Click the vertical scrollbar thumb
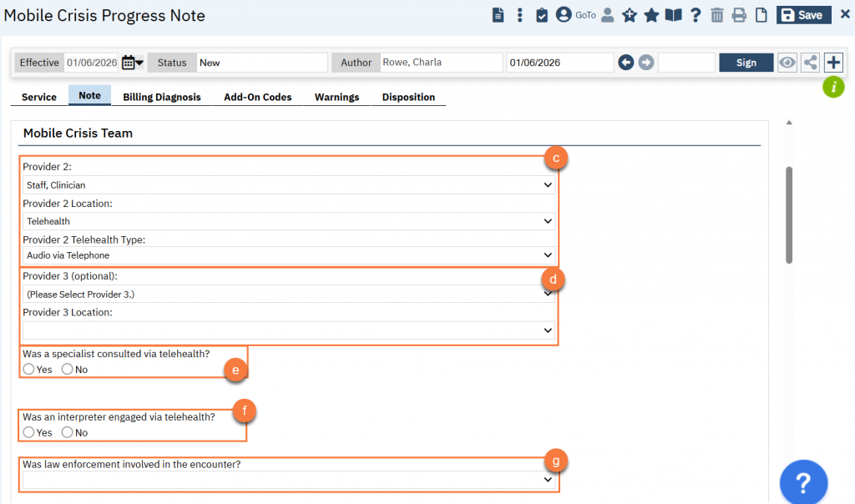Image resolution: width=855 pixels, height=504 pixels. coord(789,214)
